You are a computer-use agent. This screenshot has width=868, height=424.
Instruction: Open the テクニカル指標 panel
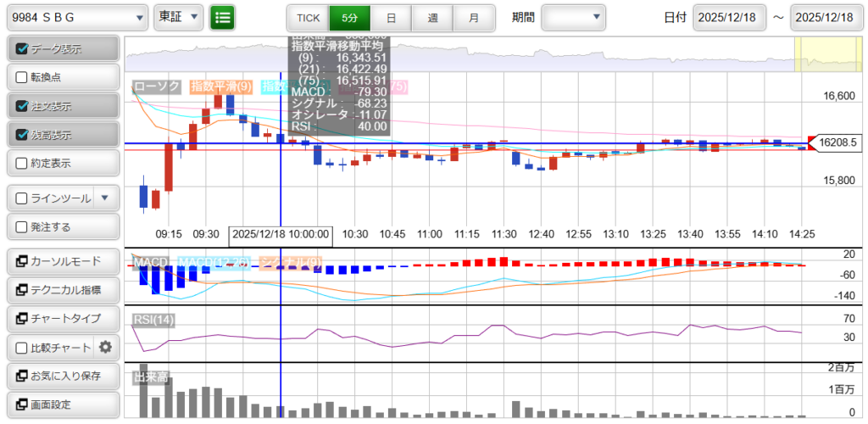pyautogui.click(x=62, y=290)
